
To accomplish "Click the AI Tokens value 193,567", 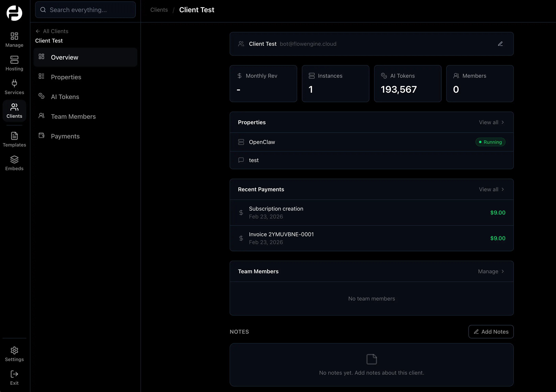I will pos(399,90).
